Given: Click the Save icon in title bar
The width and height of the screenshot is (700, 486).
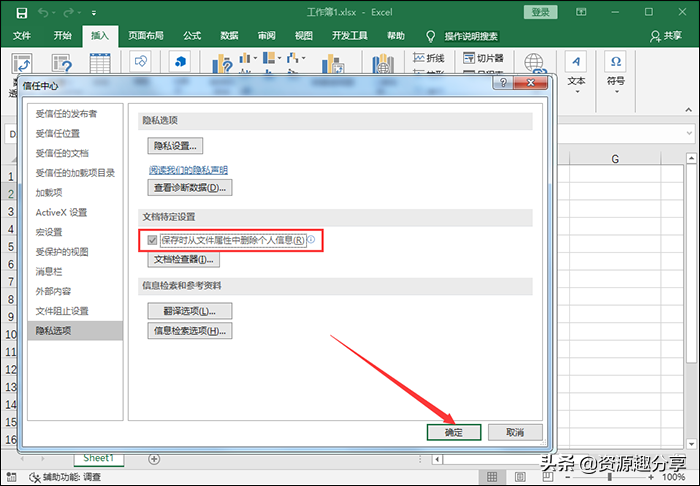Looking at the screenshot, I should point(21,13).
